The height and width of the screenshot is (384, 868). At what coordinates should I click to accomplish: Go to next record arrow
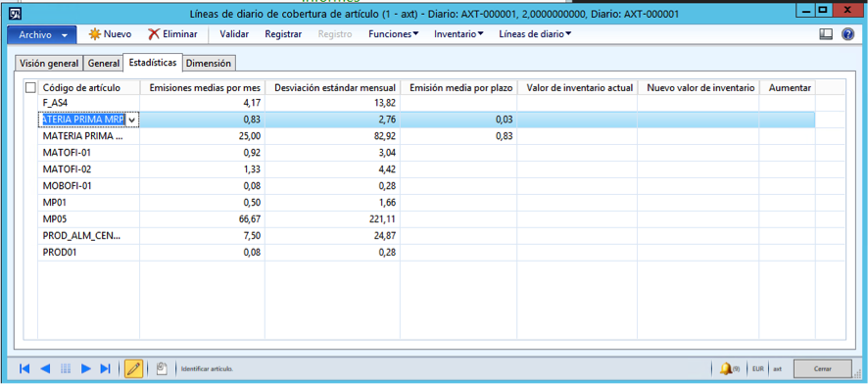pos(86,368)
